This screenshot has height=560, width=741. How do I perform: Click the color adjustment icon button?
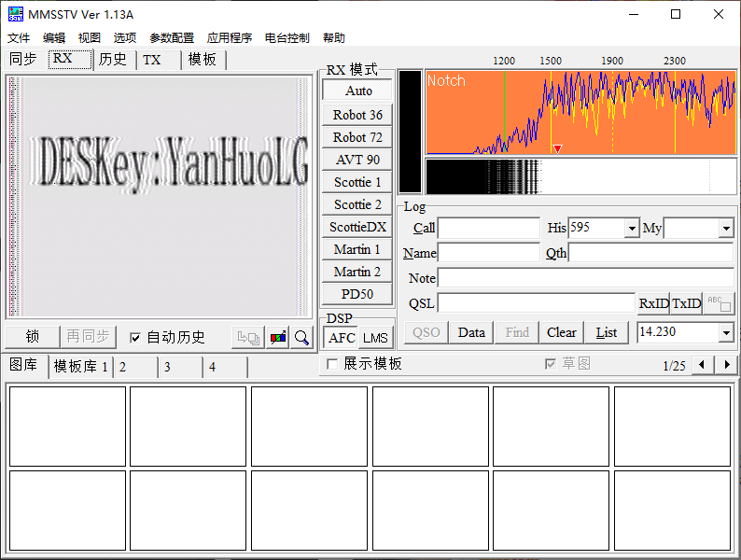pos(278,338)
